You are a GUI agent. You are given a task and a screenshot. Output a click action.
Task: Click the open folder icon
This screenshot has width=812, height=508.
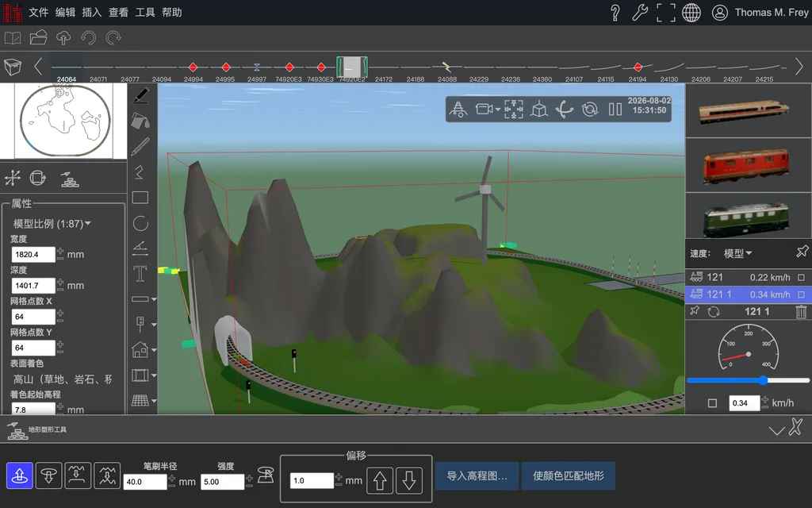pyautogui.click(x=38, y=38)
